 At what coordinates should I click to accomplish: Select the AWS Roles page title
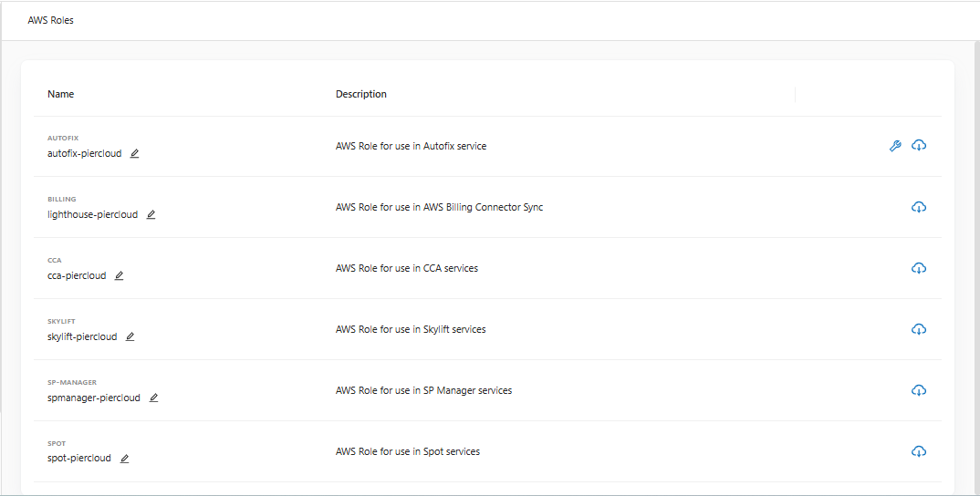(x=51, y=20)
